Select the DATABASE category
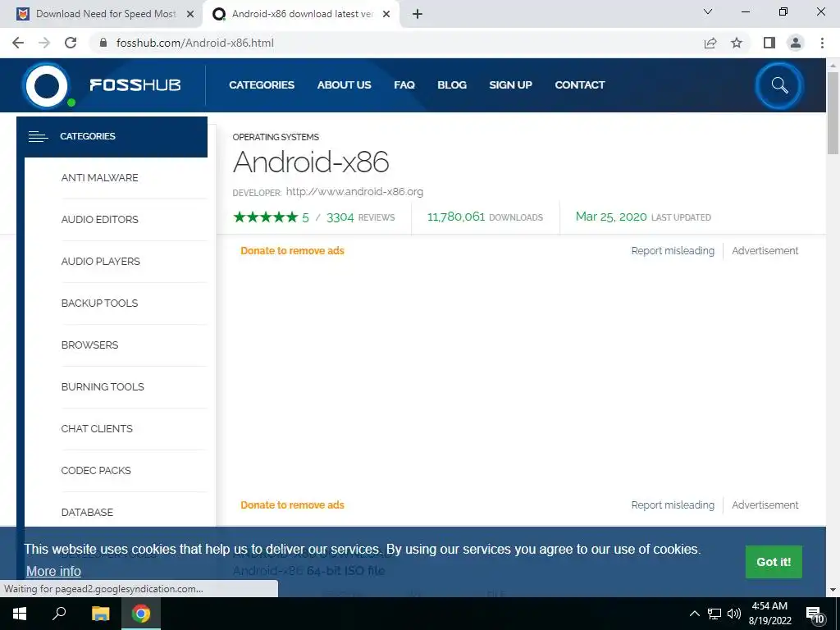The width and height of the screenshot is (840, 630). 87,512
